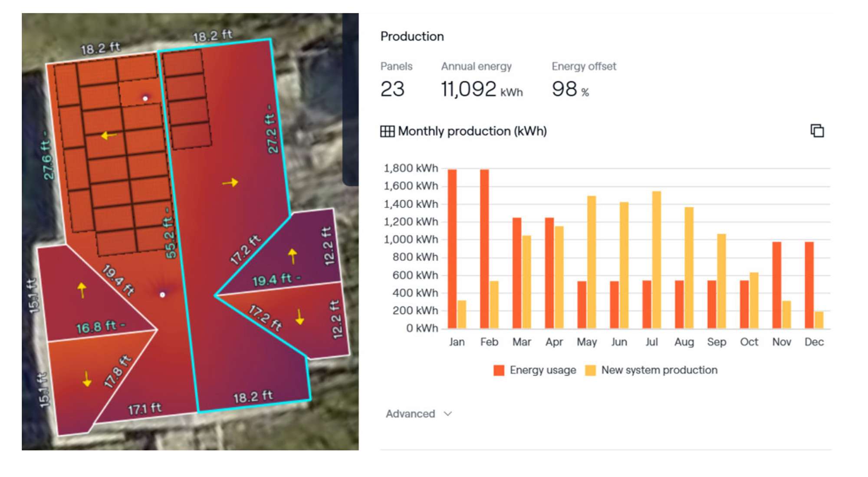Image resolution: width=868 pixels, height=477 pixels.
Task: Click the up arrow above 19.4 ft label
Action: click(293, 256)
